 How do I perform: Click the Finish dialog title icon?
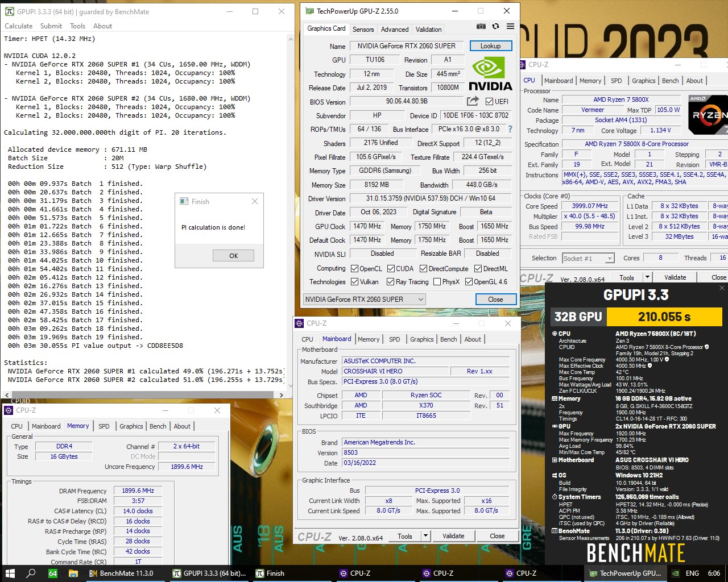(x=184, y=201)
